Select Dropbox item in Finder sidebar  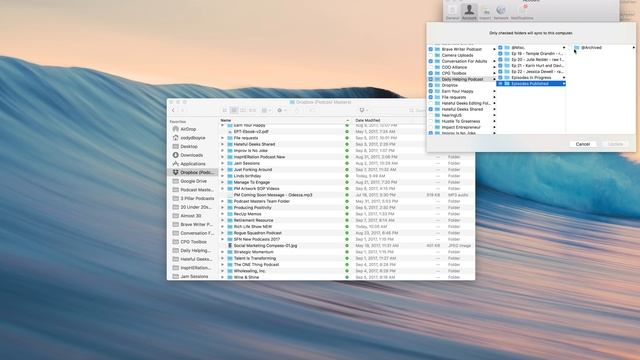193,173
